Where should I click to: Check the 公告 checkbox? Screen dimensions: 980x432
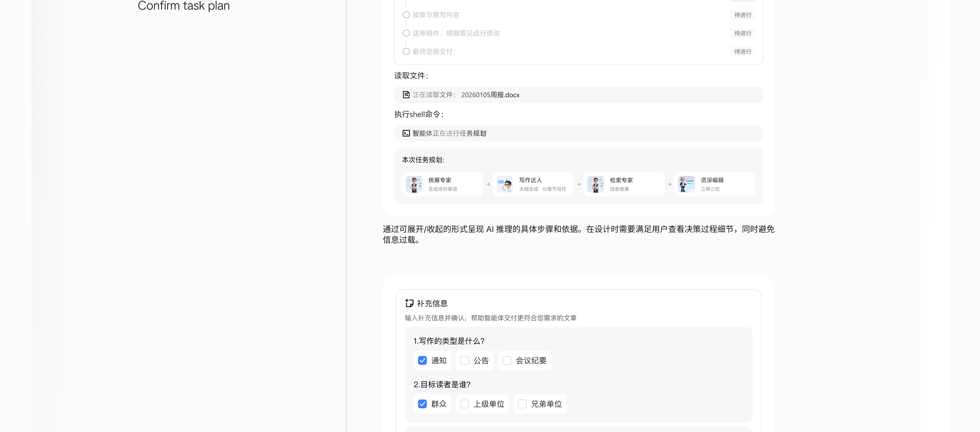tap(464, 361)
